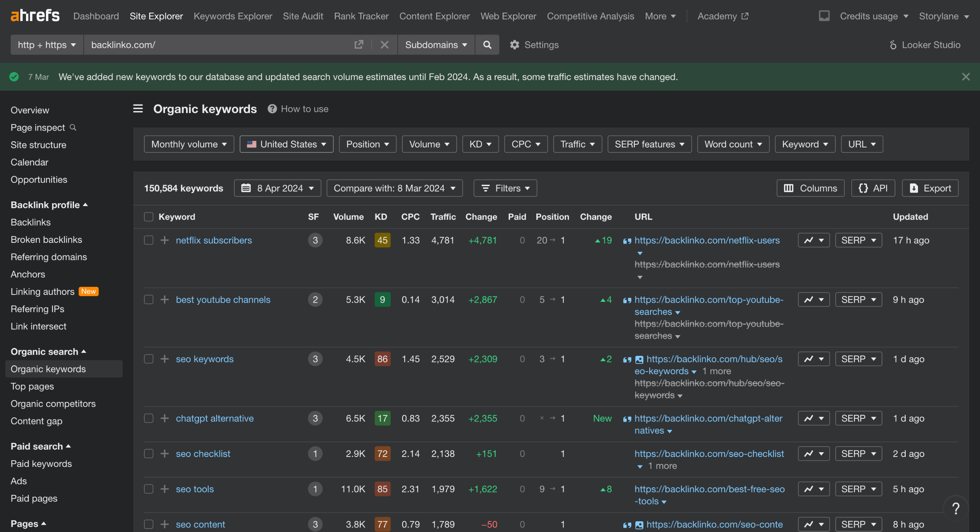Toggle the sidebar hamburger menu
The height and width of the screenshot is (532, 980).
(138, 109)
